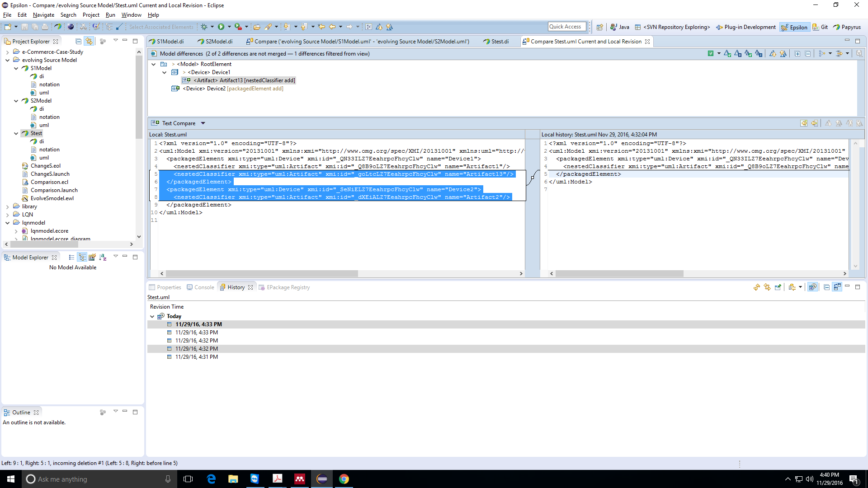868x488 pixels.
Task: Click Accept single change icon in compare toolbar
Action: point(727,54)
